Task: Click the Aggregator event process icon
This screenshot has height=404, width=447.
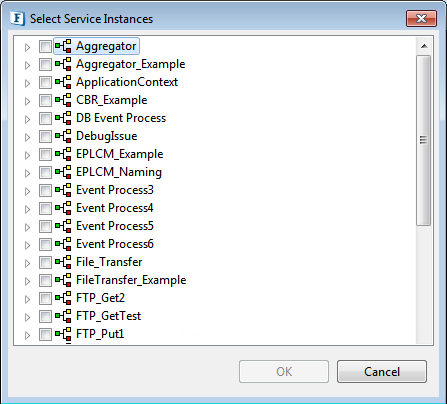Action: (x=63, y=46)
